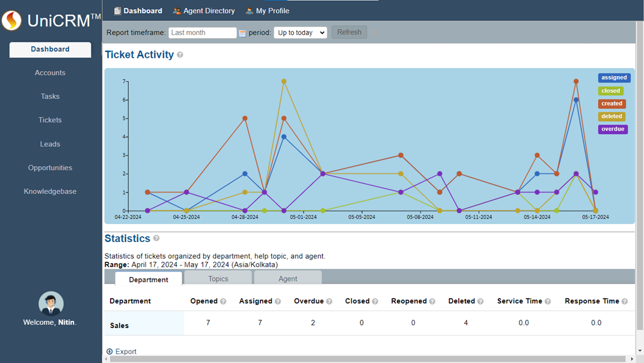
Task: Switch to the Topics tab
Action: 218,279
